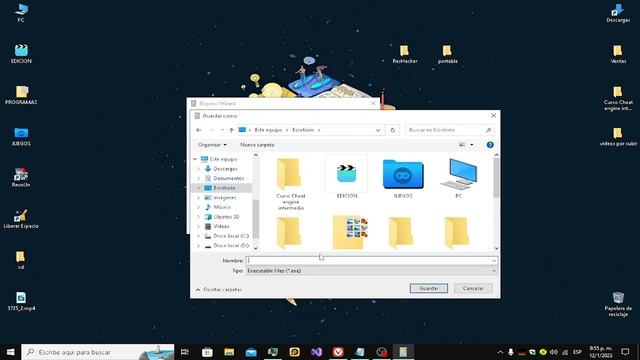640x360 pixels.
Task: Click the Guardar button
Action: coord(429,288)
